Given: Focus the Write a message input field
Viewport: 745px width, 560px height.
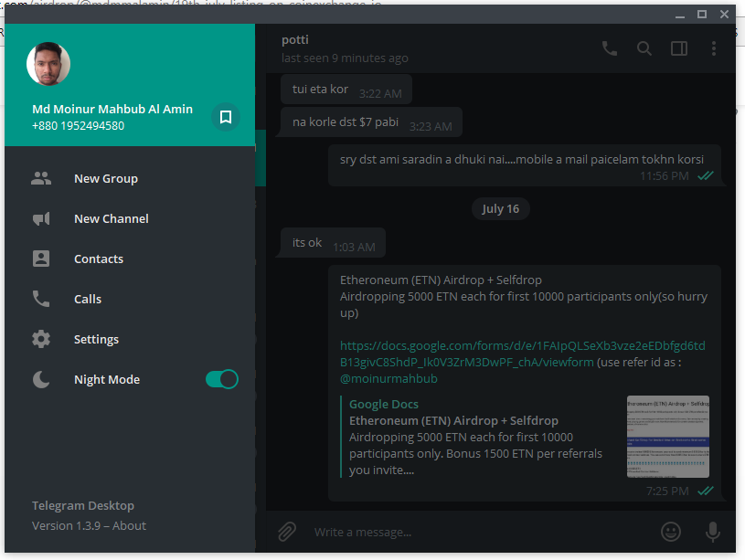Looking at the screenshot, I should [x=480, y=532].
